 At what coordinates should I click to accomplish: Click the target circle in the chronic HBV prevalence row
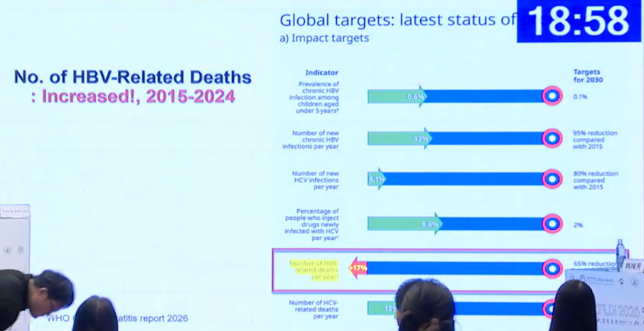[552, 96]
